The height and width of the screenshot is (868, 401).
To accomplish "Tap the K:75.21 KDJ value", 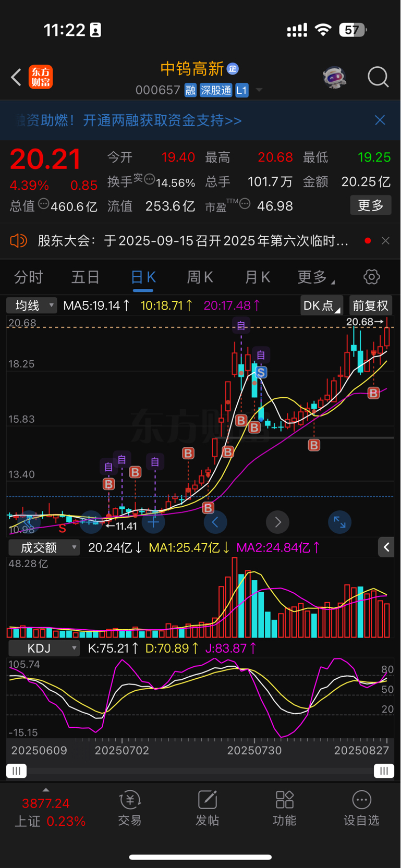I will coord(113,648).
